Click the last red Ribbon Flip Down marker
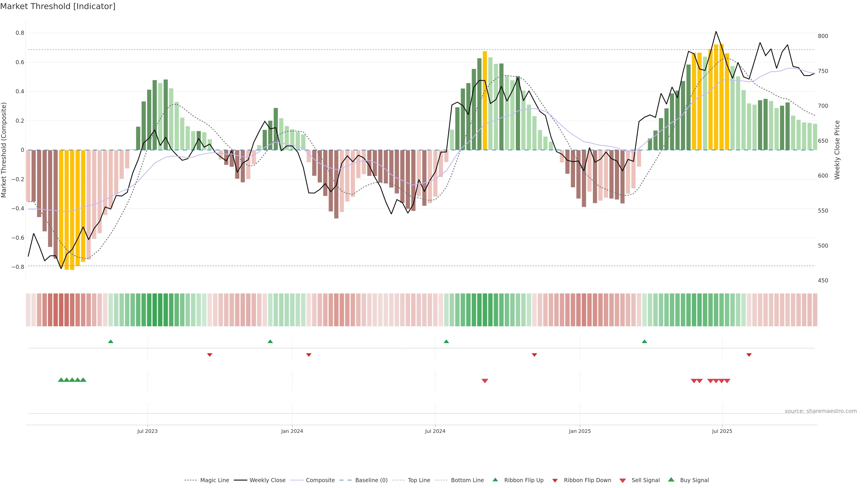The height and width of the screenshot is (488, 868). [x=749, y=355]
